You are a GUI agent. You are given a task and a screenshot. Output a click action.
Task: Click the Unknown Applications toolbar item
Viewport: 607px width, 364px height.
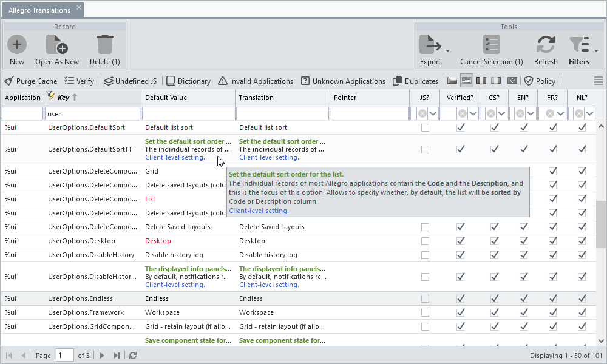(344, 81)
